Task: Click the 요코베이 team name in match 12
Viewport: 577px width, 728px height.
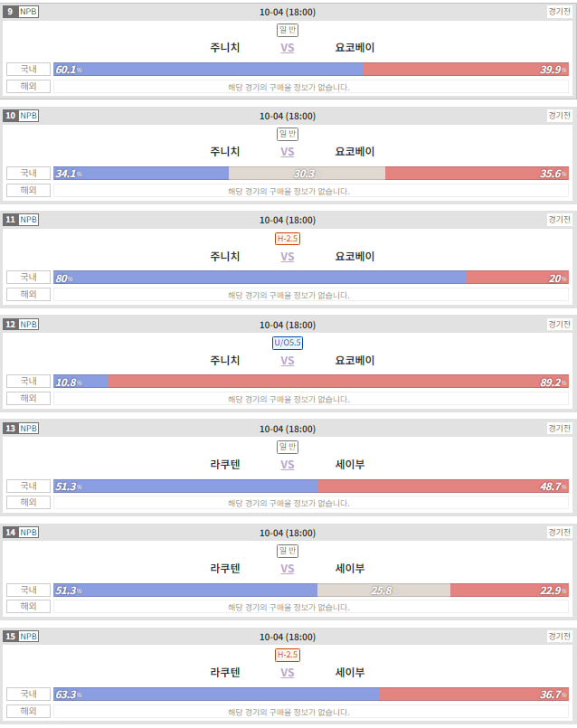Action: click(355, 361)
